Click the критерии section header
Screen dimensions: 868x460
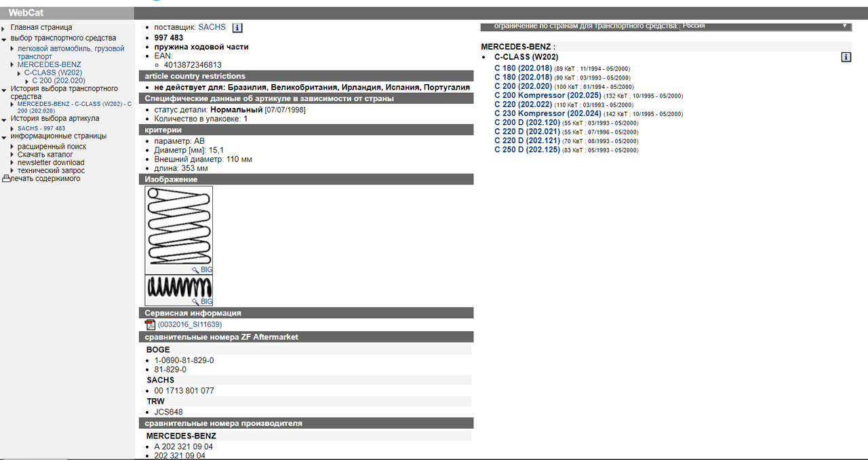pos(307,130)
